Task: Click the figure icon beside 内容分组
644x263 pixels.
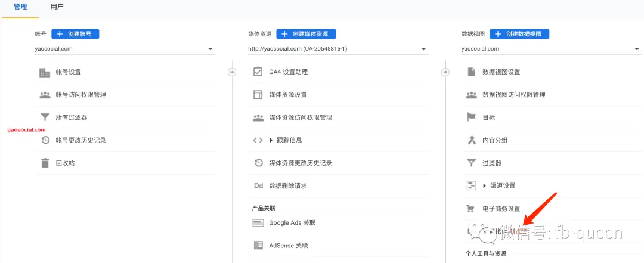Action: (x=471, y=140)
